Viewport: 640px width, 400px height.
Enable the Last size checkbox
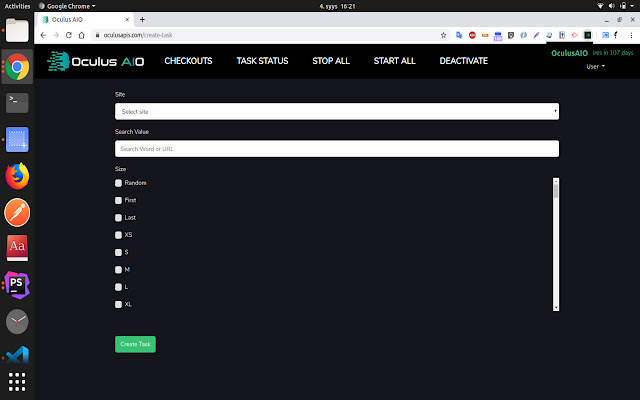tap(118, 218)
